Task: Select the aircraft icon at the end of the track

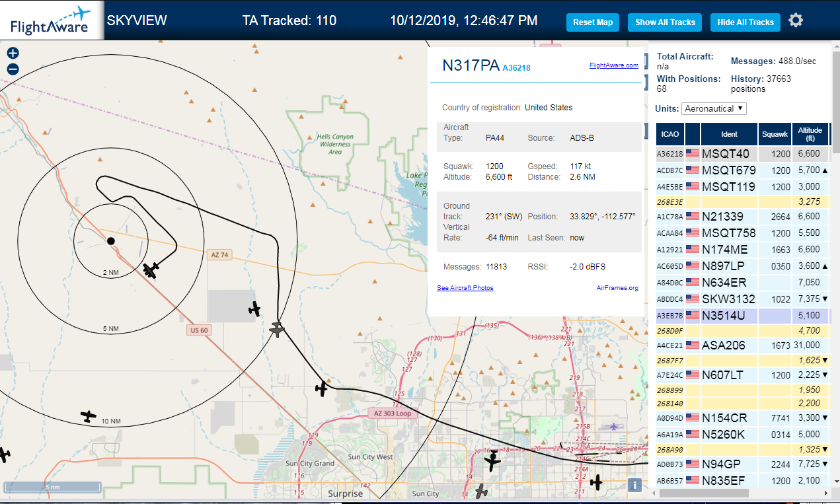Action: (151, 270)
